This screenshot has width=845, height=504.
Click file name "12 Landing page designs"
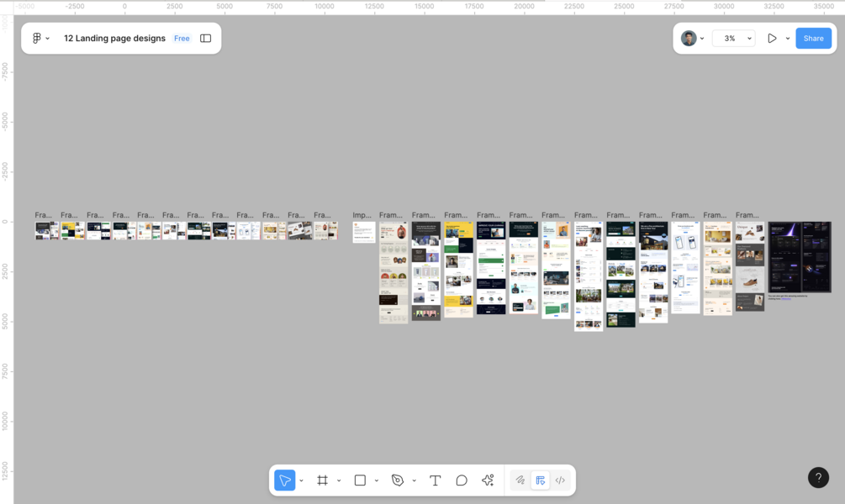pos(115,39)
